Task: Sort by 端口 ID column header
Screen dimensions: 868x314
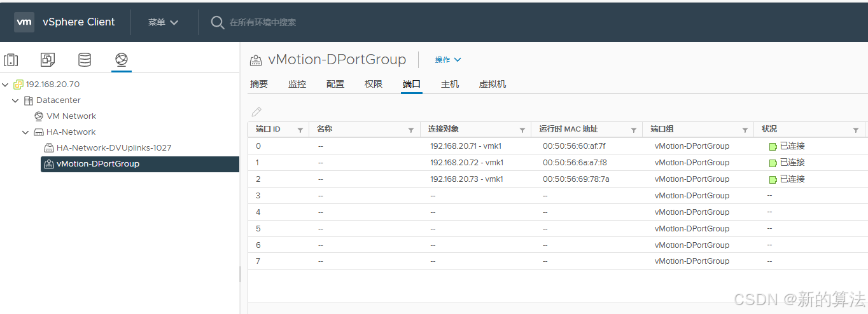Action: pos(268,129)
